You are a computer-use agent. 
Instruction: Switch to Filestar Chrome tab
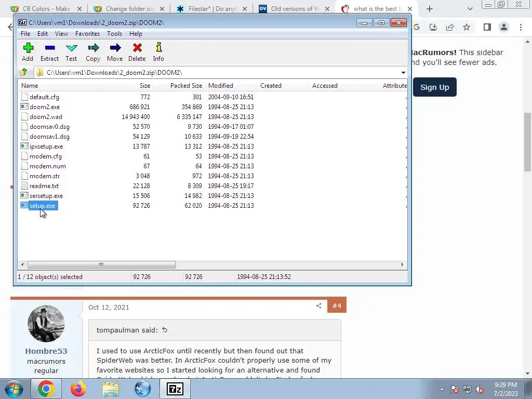[212, 9]
